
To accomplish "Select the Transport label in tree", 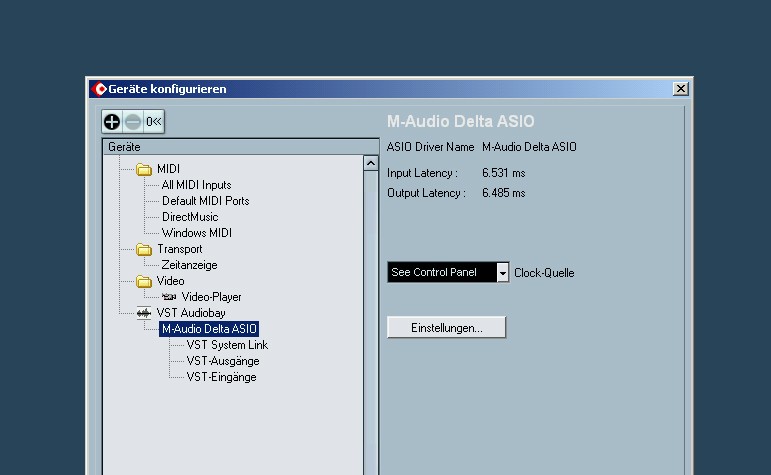I will 179,249.
